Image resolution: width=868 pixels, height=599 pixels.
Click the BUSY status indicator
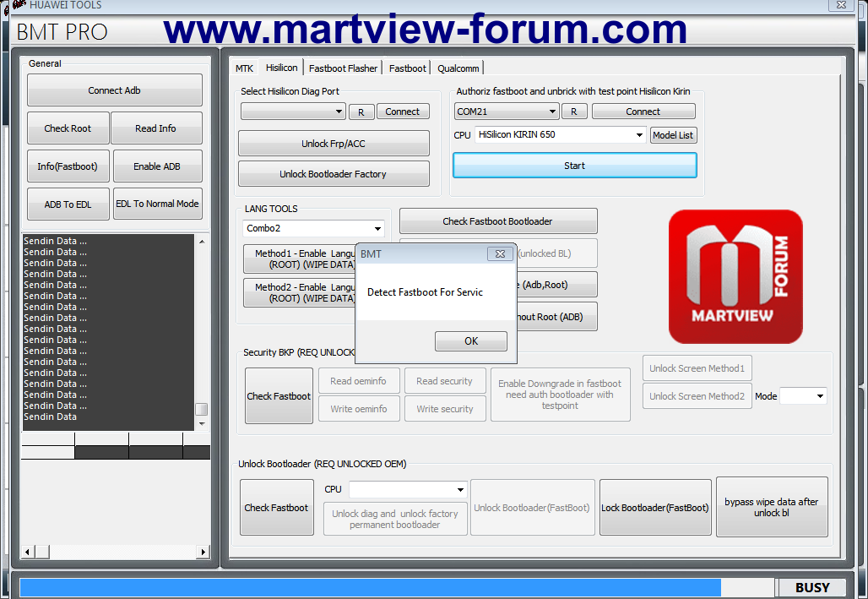812,587
